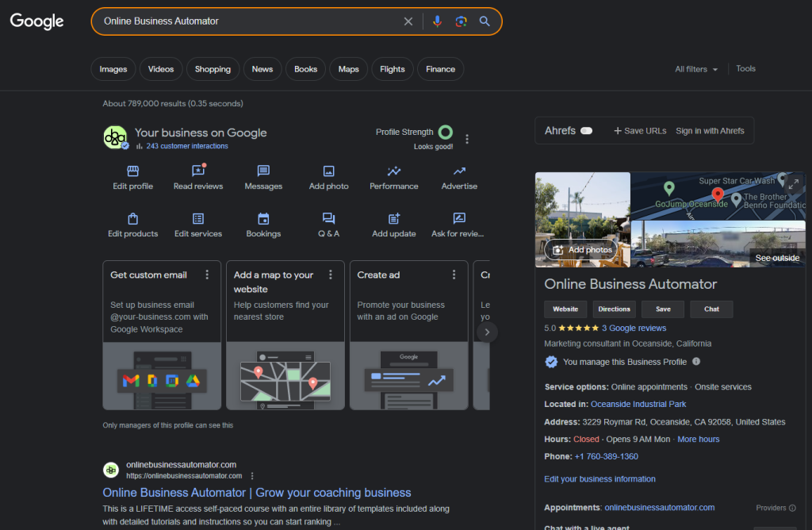Open Online Business Automator result title
Viewport: 812px width, 530px height.
pyautogui.click(x=256, y=492)
